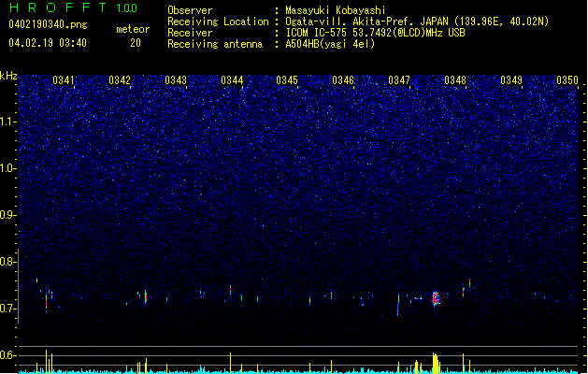
Task: Click the date stamp 04.02.19 03:40
Action: pyautogui.click(x=48, y=43)
